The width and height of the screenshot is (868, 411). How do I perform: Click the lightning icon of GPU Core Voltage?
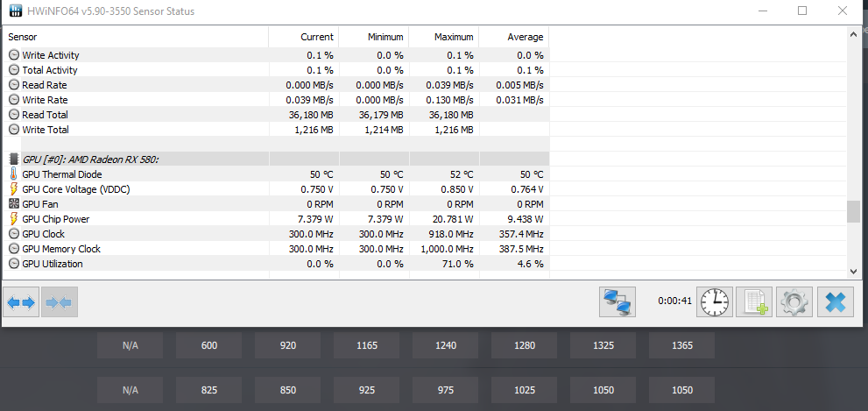14,189
